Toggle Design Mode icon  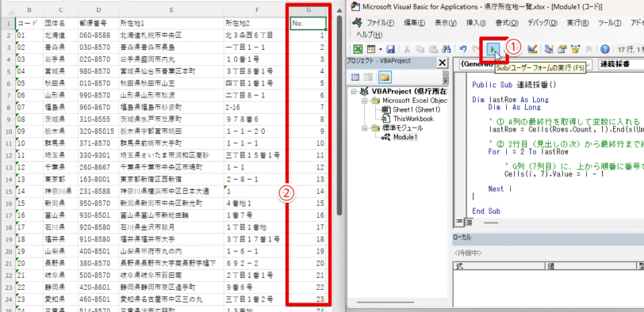[x=532, y=49]
